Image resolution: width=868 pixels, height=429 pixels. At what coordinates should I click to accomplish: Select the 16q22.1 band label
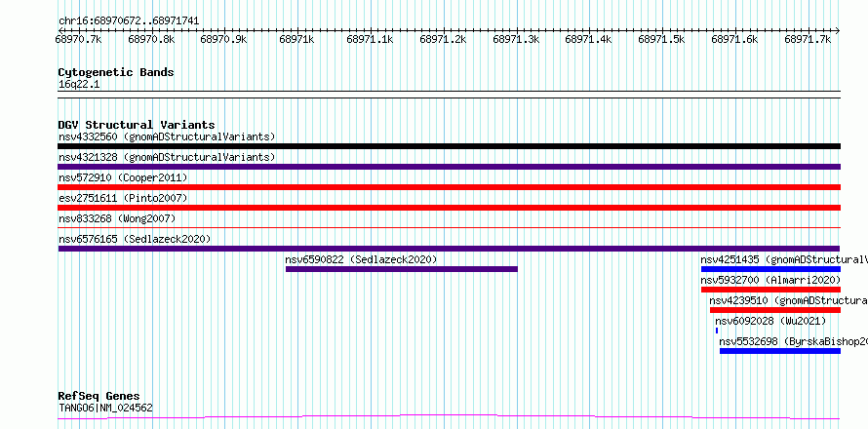point(79,85)
